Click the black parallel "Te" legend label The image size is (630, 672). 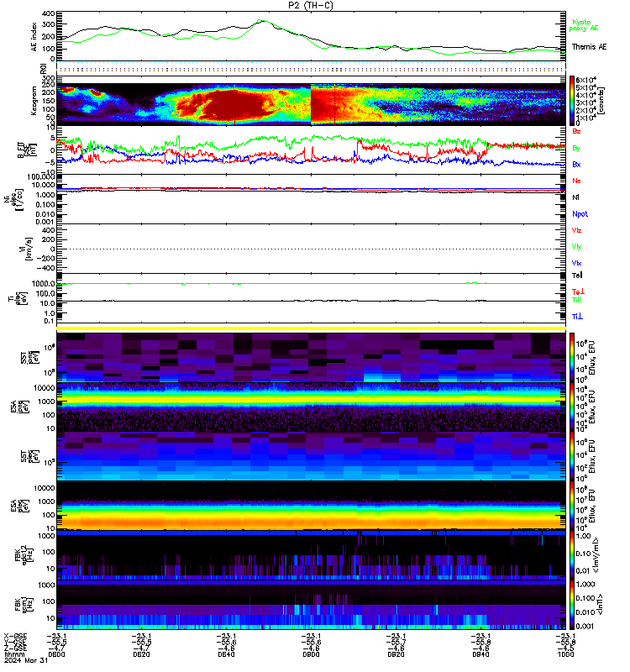577,276
